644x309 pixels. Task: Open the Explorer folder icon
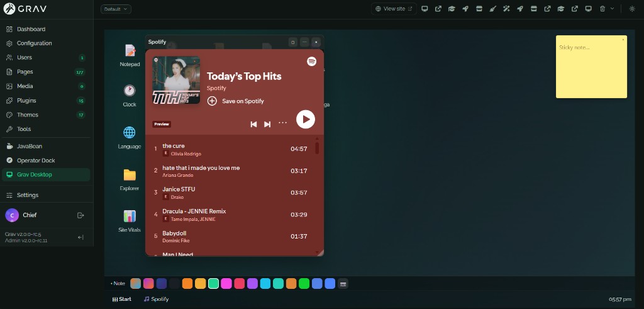[130, 179]
